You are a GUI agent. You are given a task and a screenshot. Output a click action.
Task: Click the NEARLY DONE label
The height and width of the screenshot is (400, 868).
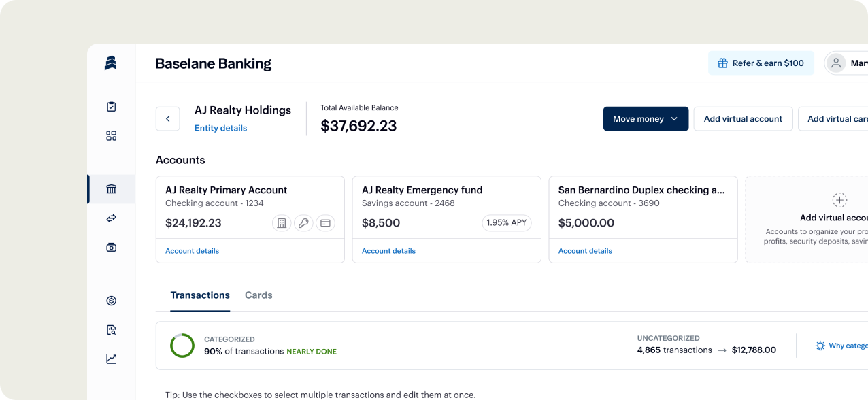point(312,352)
